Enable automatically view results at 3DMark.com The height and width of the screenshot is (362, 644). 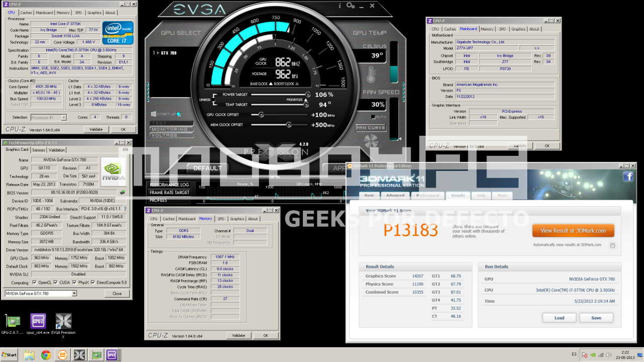612,245
